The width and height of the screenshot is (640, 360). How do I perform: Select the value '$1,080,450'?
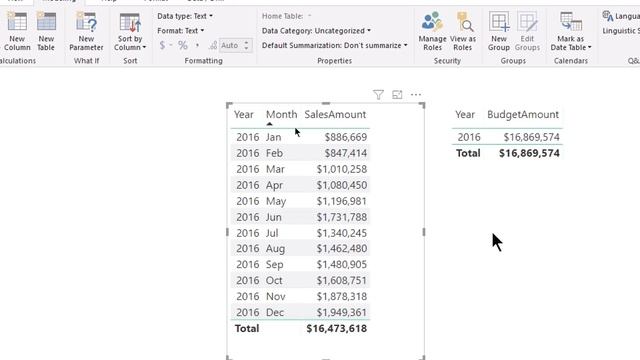pos(342,185)
